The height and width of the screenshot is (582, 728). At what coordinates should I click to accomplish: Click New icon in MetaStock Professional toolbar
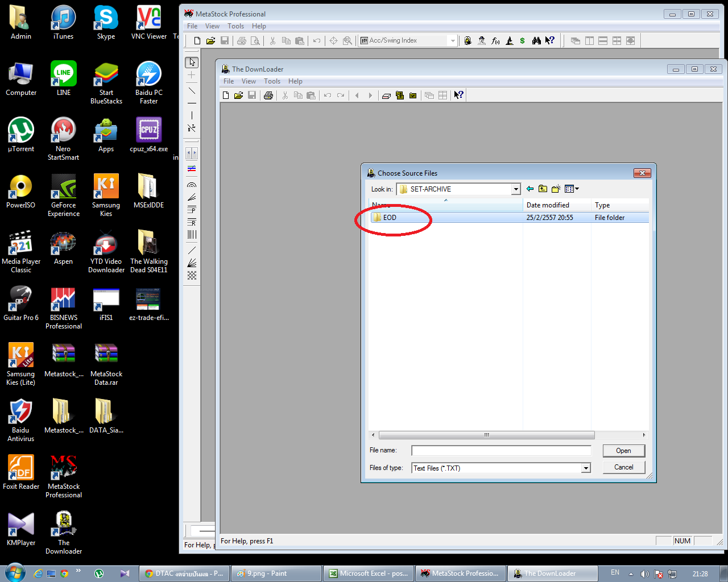(x=197, y=40)
